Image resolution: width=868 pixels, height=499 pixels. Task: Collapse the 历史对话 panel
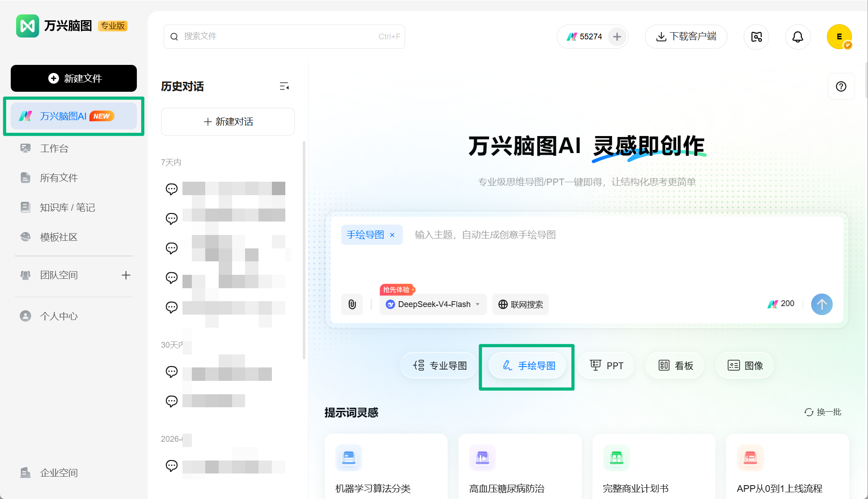pyautogui.click(x=284, y=86)
